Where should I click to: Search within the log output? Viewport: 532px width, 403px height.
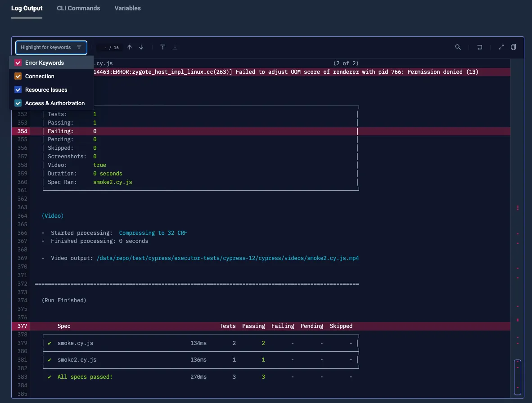click(458, 47)
